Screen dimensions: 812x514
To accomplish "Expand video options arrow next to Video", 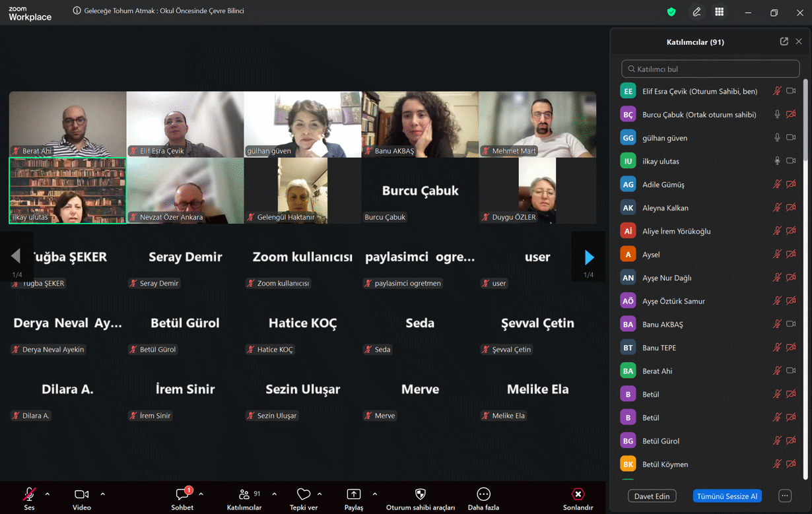I will tap(103, 494).
